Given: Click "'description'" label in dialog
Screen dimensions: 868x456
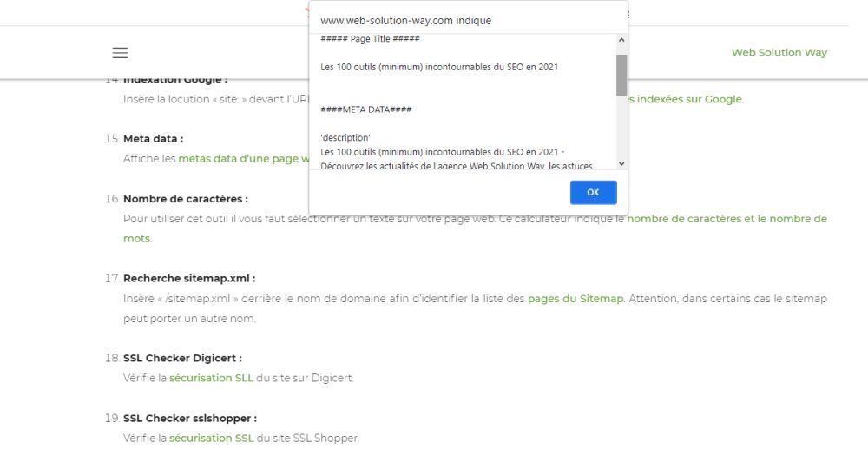Looking at the screenshot, I should point(345,137).
